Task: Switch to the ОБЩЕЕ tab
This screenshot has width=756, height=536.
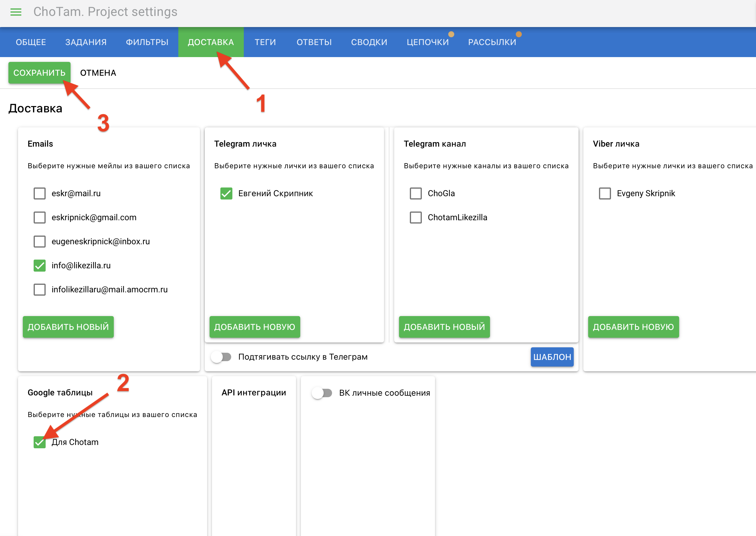Action: coord(31,42)
